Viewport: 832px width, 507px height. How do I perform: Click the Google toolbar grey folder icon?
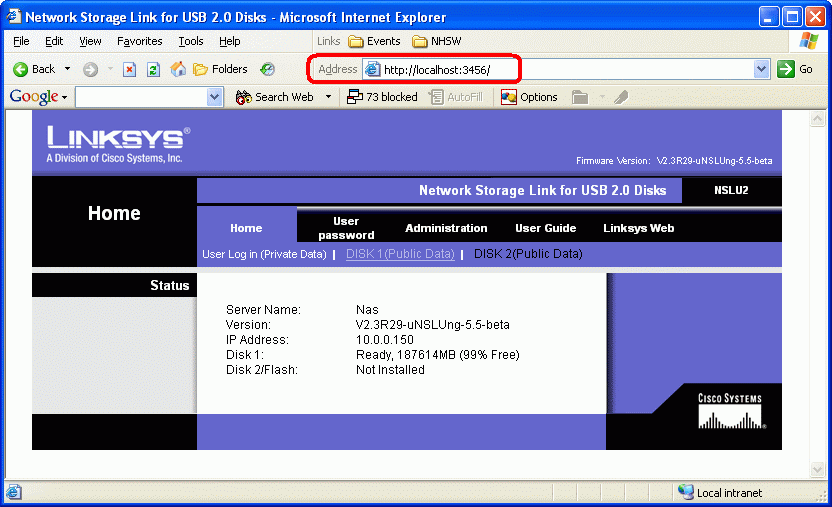(580, 97)
